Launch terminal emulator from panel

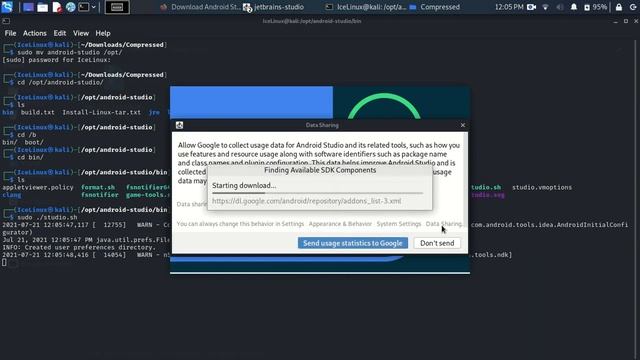83,7
